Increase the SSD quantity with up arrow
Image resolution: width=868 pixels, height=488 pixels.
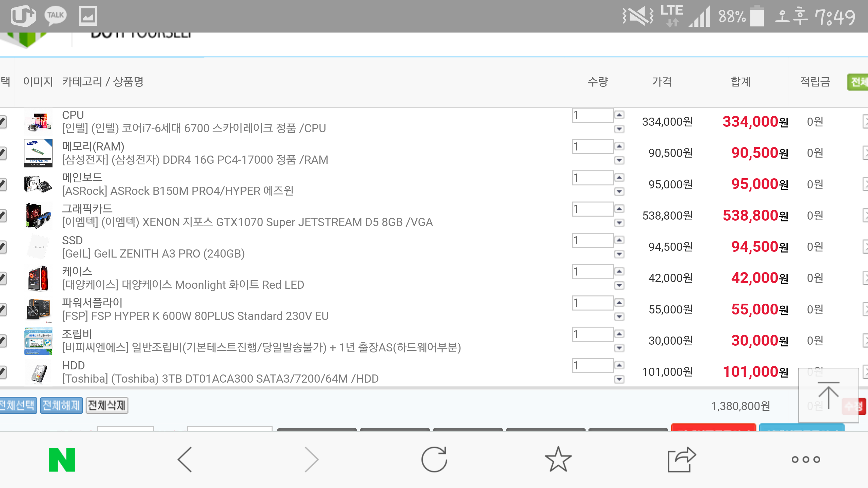[x=619, y=240]
